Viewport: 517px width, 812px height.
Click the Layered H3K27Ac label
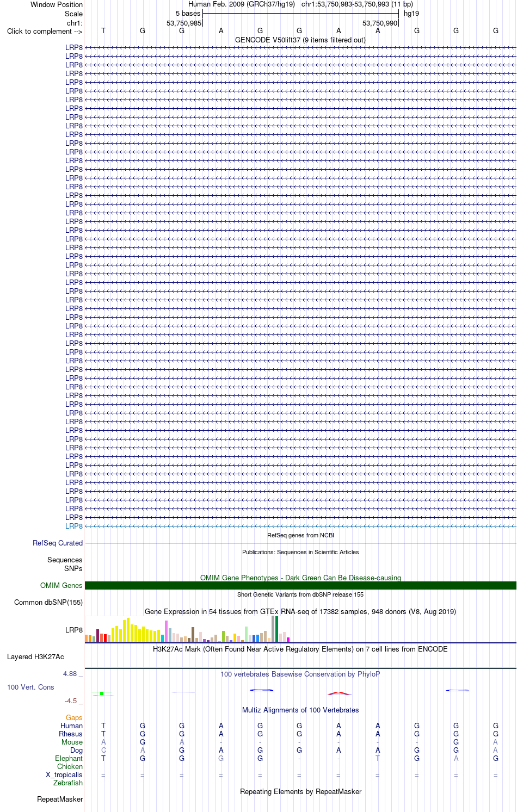point(35,656)
